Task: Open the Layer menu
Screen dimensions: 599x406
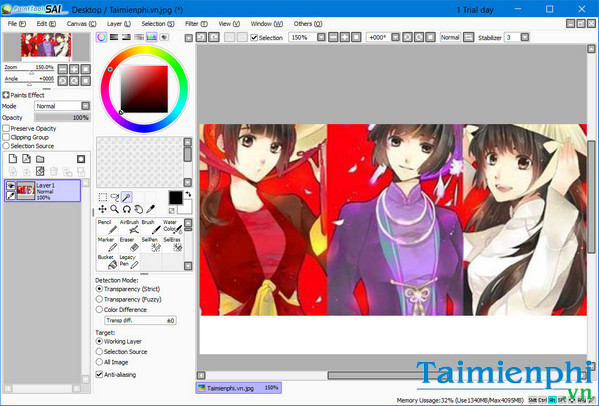Action: [x=119, y=24]
